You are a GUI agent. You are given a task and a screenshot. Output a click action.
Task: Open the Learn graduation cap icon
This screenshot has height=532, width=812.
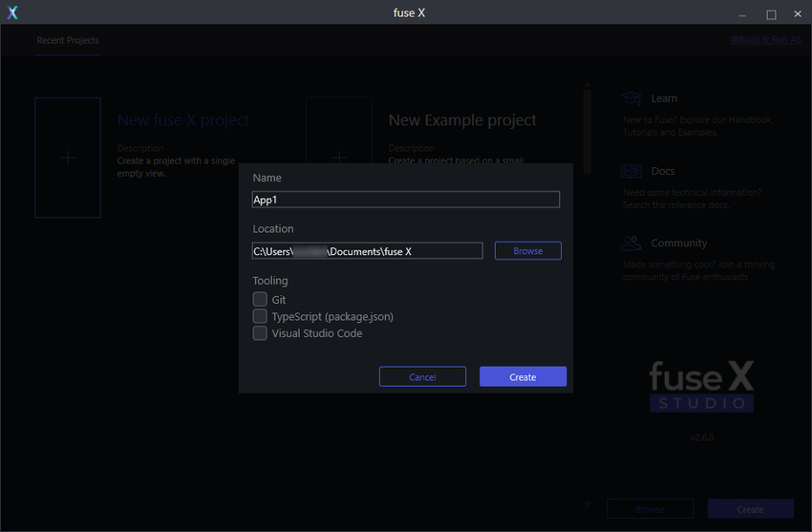tap(630, 97)
